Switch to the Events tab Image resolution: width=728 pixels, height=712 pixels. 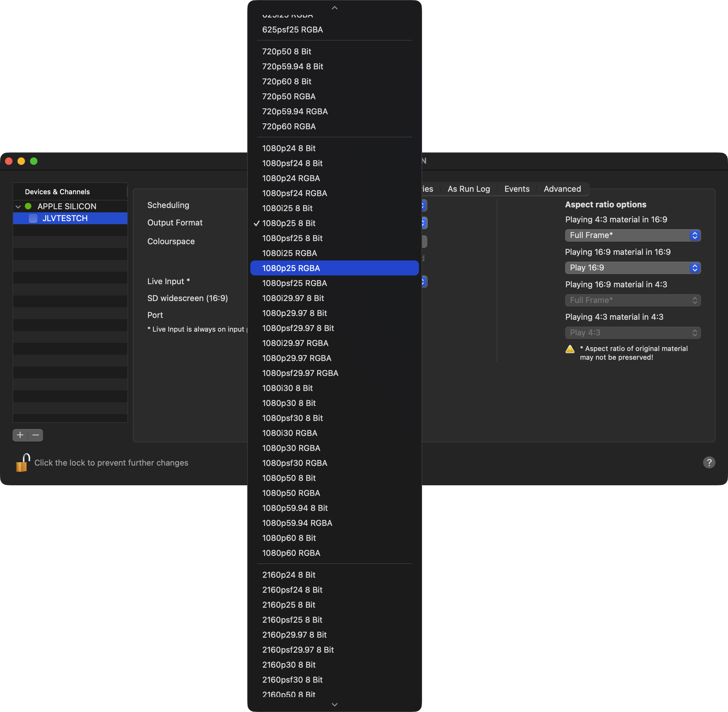517,189
